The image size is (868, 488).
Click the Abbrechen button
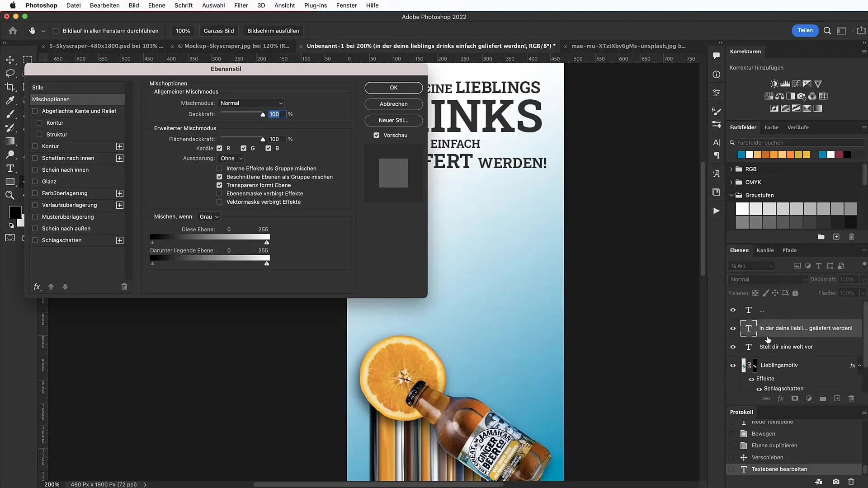click(x=393, y=103)
